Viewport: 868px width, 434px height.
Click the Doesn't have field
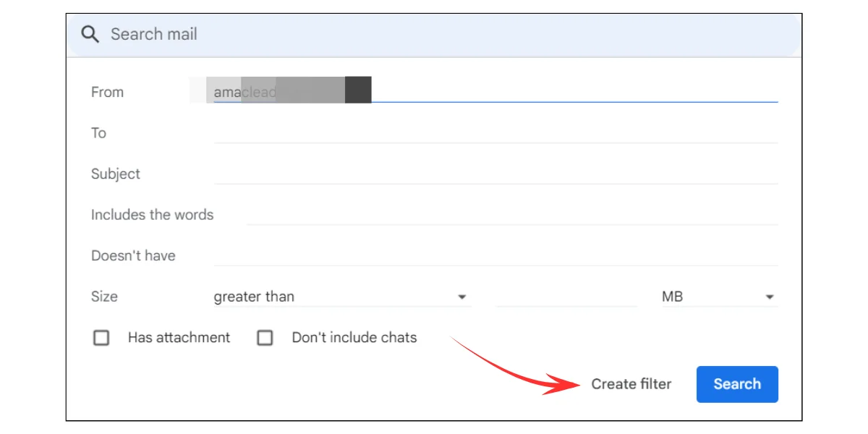[495, 255]
